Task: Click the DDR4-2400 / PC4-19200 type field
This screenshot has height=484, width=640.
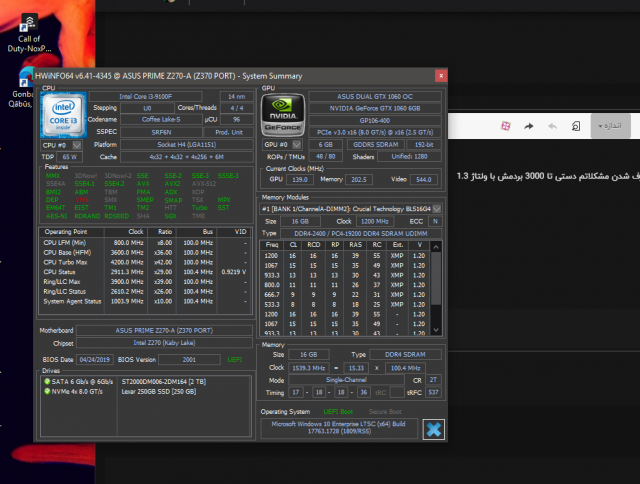Action: tap(361, 233)
